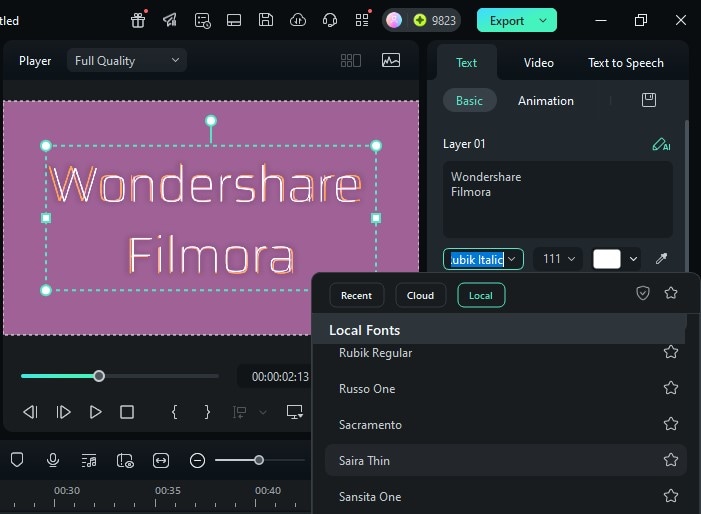Select the Saira Thin font
The image size is (701, 514).
505,460
